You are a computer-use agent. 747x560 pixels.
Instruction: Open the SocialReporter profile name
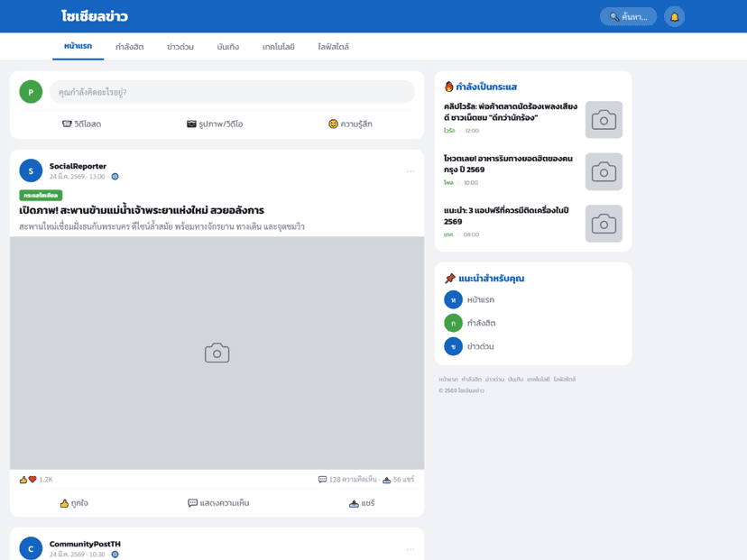point(78,166)
